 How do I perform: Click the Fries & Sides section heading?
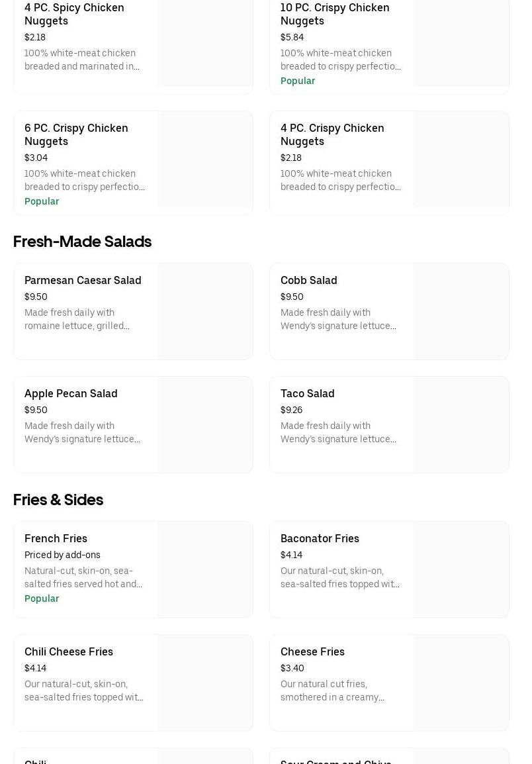(58, 500)
